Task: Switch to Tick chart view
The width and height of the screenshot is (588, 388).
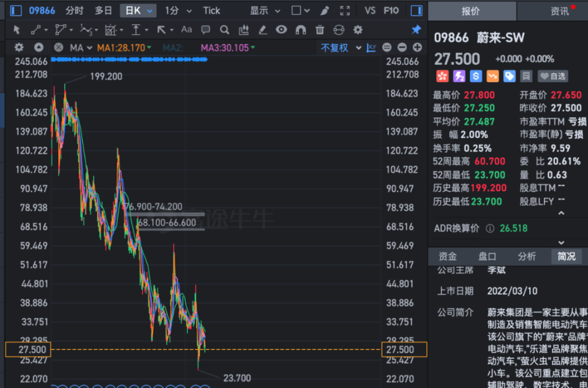Action: [211, 10]
